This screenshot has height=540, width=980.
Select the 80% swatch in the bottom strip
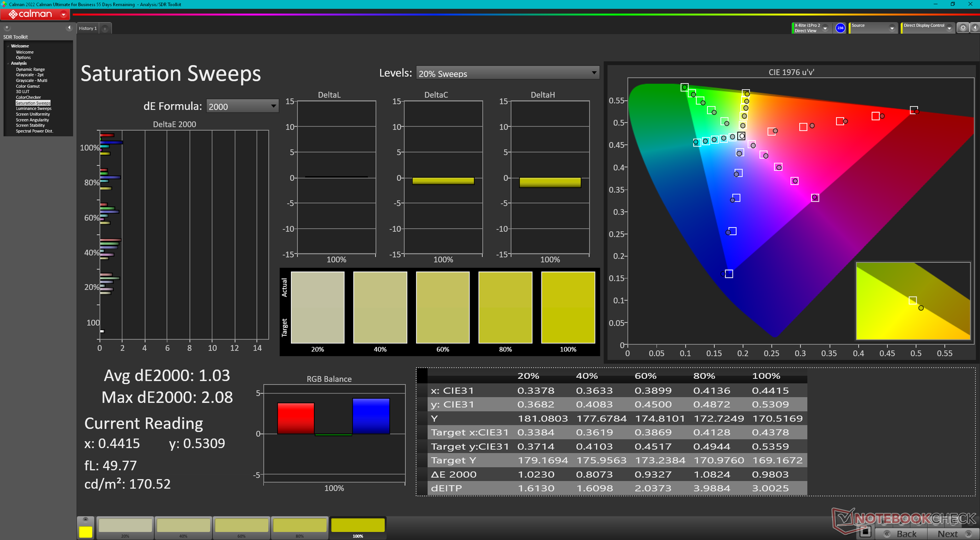coord(300,528)
